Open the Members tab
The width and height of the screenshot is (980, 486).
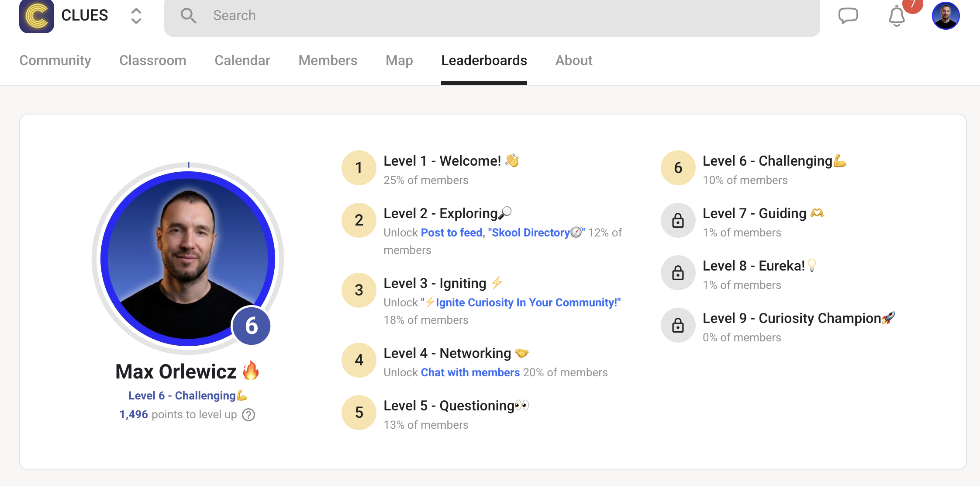tap(328, 60)
